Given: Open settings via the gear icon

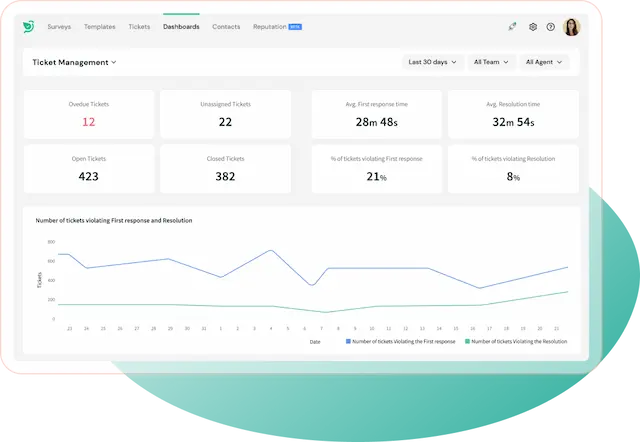Looking at the screenshot, I should 533,27.
